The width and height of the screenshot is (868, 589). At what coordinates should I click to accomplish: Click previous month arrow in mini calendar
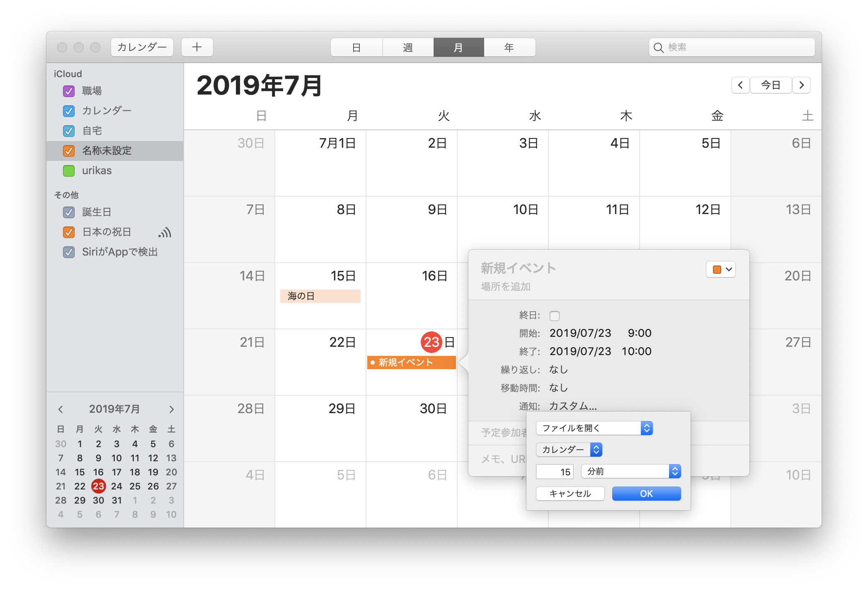click(x=61, y=409)
